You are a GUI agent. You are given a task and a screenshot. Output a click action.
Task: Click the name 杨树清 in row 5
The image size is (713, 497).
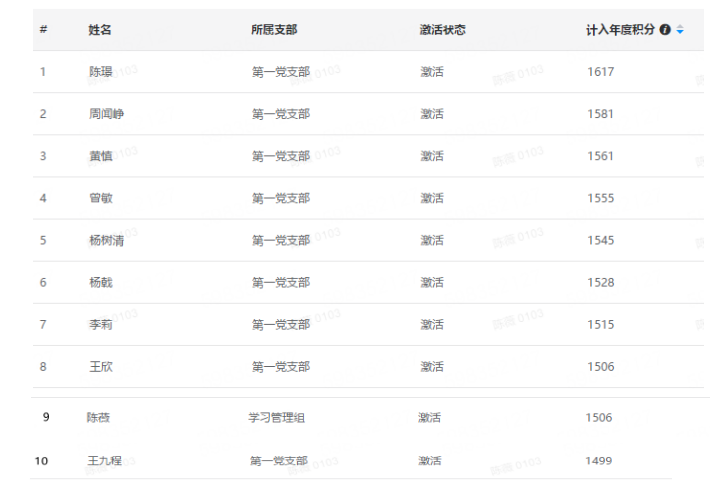pos(106,240)
